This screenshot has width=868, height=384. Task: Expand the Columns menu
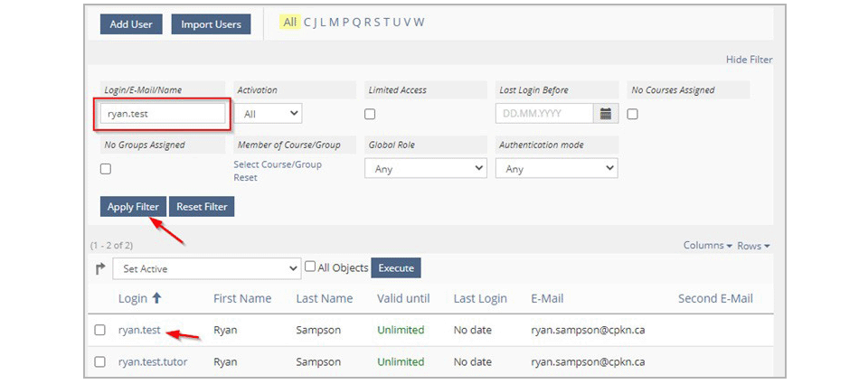point(707,245)
